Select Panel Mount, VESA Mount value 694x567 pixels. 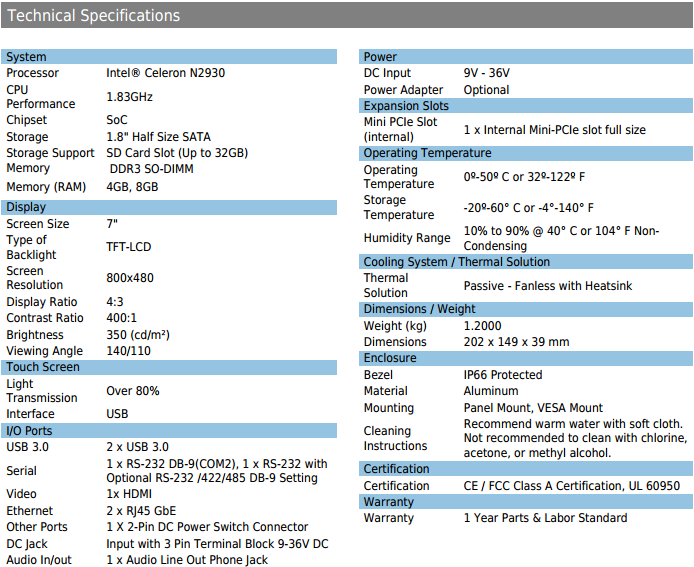tap(533, 408)
